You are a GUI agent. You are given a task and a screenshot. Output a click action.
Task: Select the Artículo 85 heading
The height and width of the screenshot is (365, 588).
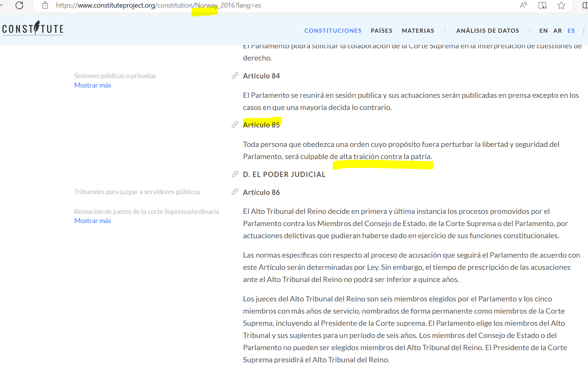pyautogui.click(x=261, y=125)
